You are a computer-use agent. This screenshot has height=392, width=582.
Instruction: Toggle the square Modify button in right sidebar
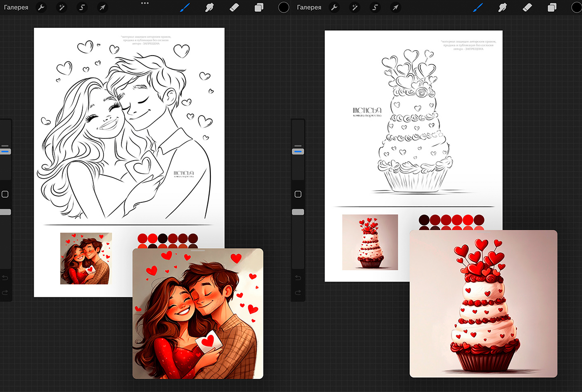(298, 194)
